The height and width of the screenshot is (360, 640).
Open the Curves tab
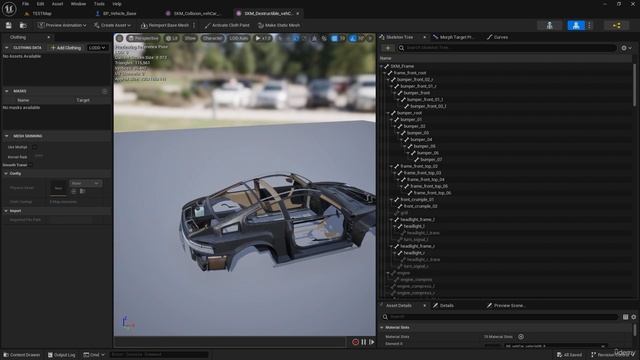[497, 37]
